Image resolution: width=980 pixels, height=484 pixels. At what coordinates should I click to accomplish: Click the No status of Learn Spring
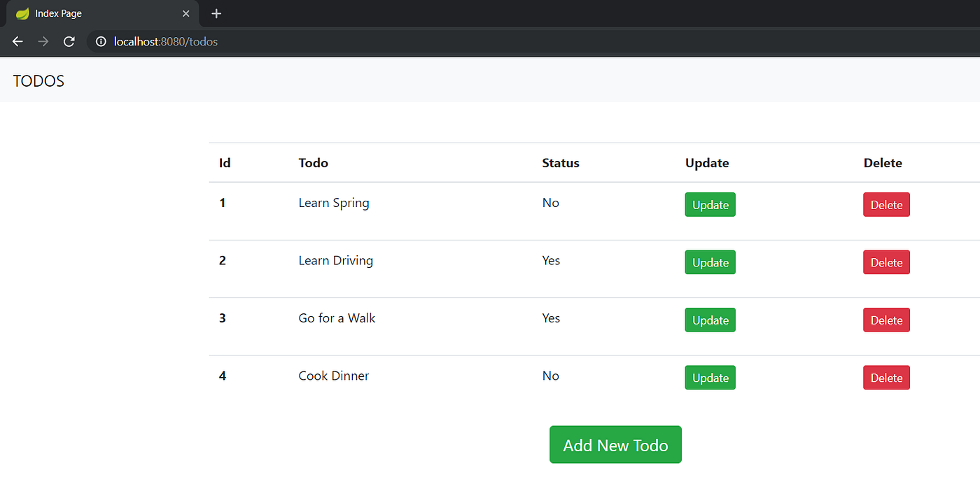coord(551,203)
